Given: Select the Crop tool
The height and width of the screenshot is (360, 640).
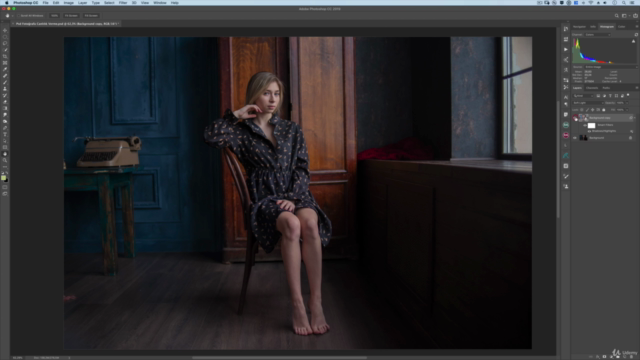Looking at the screenshot, I should pos(5,56).
